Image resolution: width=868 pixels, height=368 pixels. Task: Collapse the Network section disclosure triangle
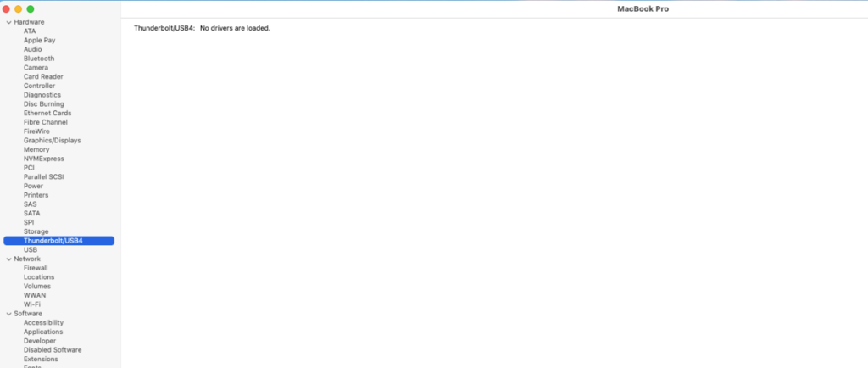[x=8, y=259]
